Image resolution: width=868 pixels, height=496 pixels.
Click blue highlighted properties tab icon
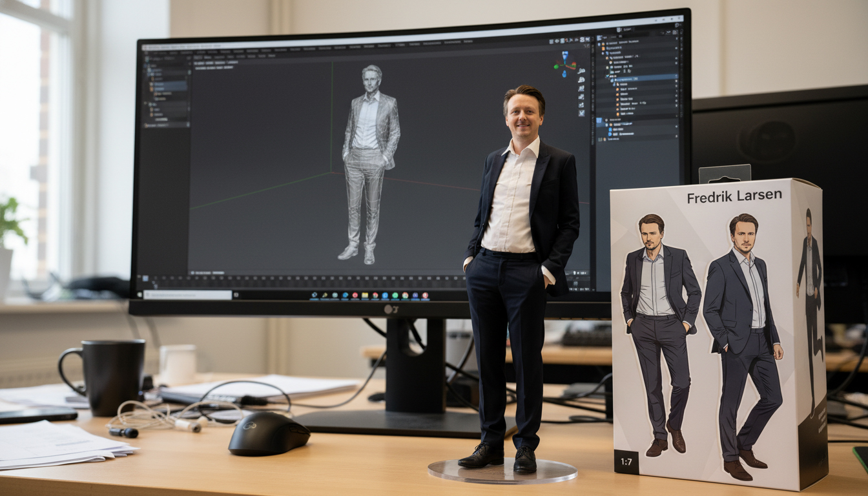[599, 121]
